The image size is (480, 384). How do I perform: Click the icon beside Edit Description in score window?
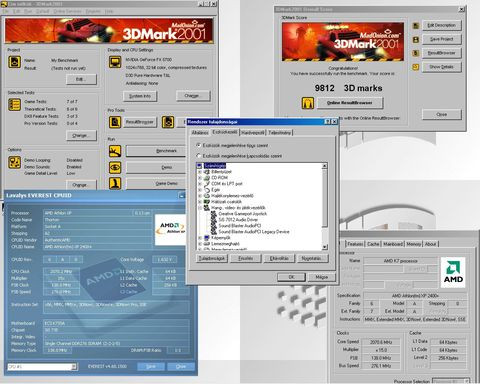[416, 25]
